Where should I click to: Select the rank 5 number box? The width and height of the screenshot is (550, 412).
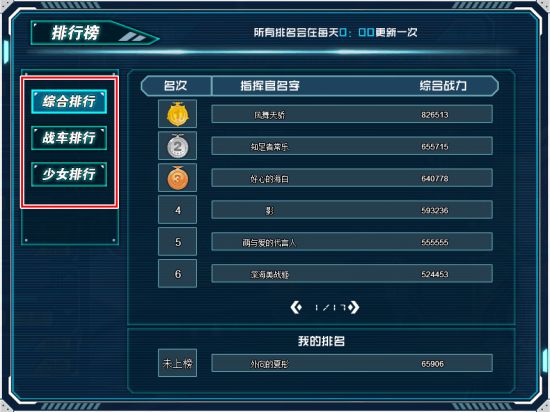click(177, 242)
